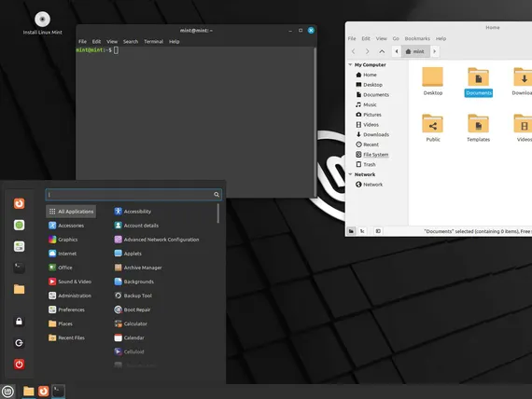Screen dimensions: 532x399
Task: Click the Terminal window button on panel
Action: (59, 392)
